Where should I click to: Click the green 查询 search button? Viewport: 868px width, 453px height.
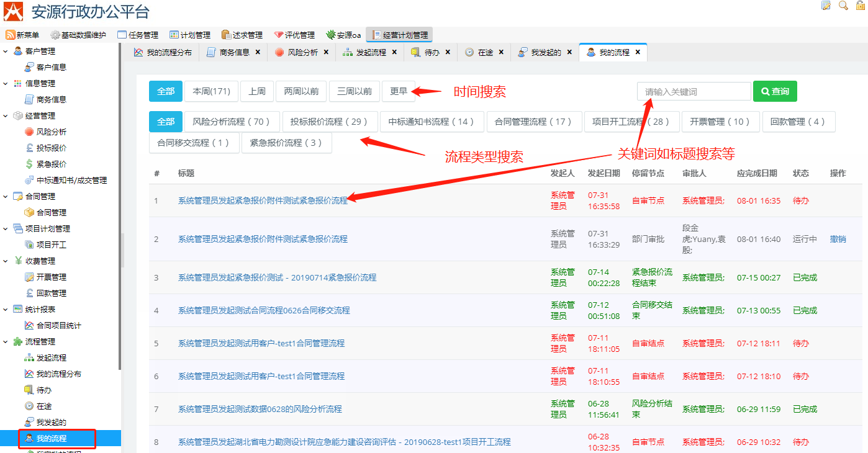click(774, 91)
